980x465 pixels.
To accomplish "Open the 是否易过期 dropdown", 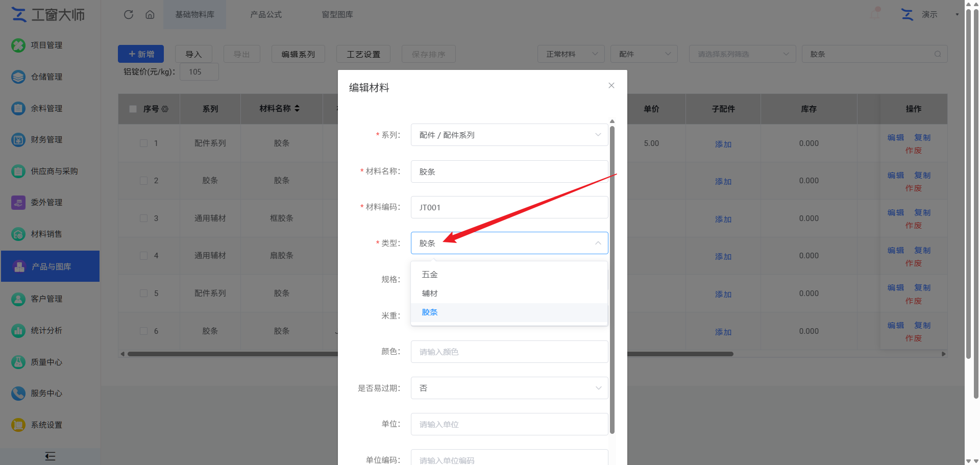I will pos(509,388).
